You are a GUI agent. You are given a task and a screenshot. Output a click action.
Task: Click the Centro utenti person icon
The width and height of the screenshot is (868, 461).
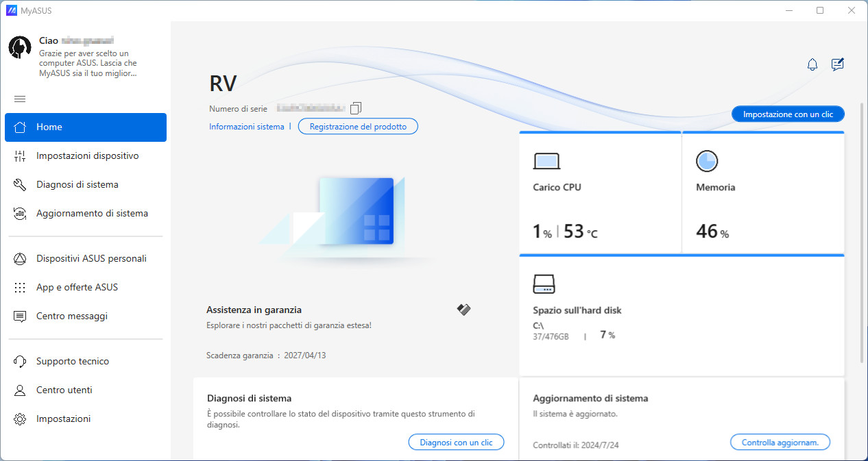[x=20, y=390]
